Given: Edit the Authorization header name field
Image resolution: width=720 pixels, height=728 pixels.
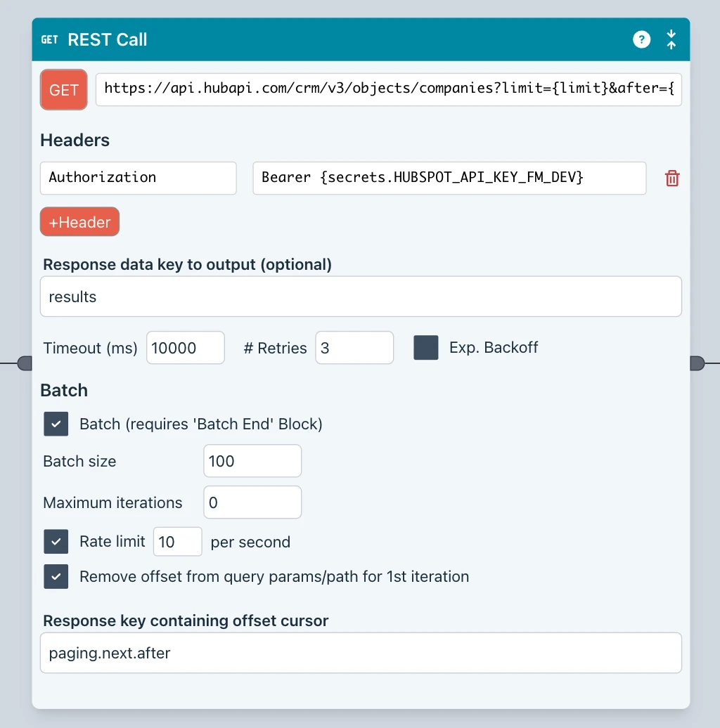Looking at the screenshot, I should coord(138,178).
